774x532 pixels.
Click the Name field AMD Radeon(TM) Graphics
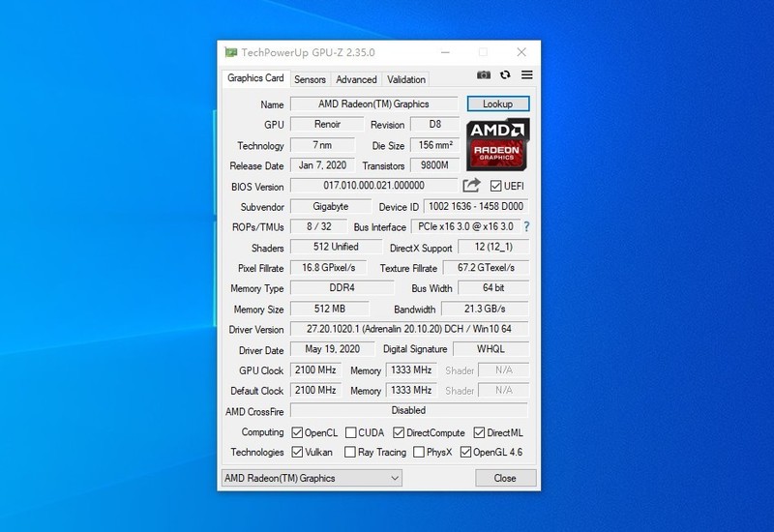pos(373,104)
